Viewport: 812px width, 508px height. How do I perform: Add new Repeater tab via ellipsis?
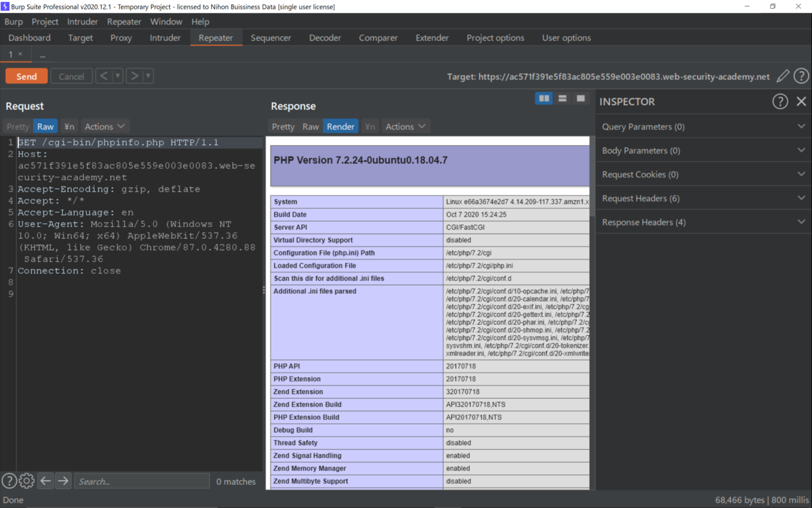coord(42,55)
